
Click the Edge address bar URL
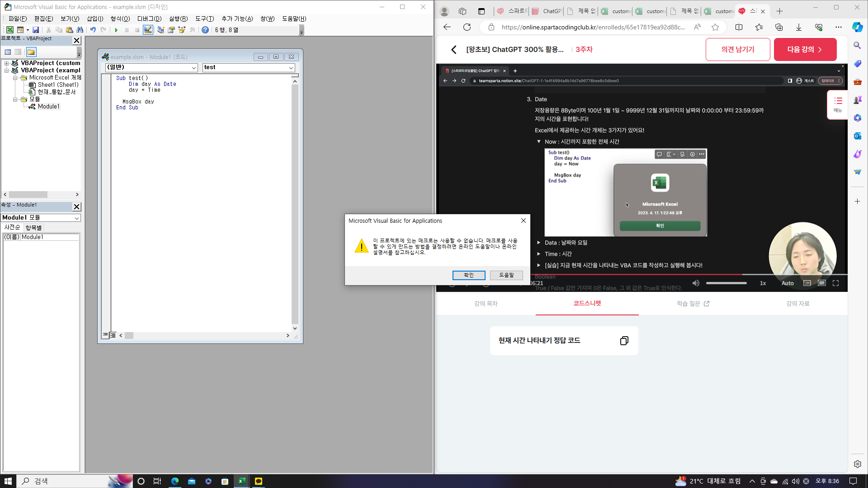[x=593, y=27]
